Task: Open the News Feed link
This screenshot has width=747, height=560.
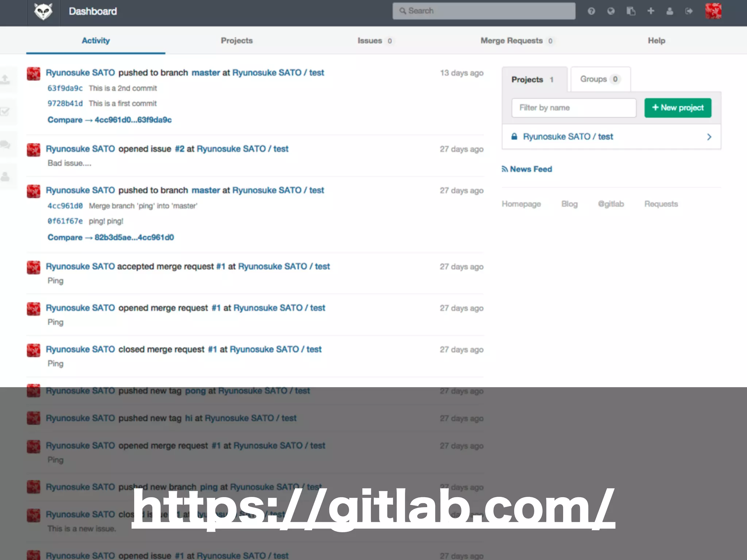Action: [531, 169]
